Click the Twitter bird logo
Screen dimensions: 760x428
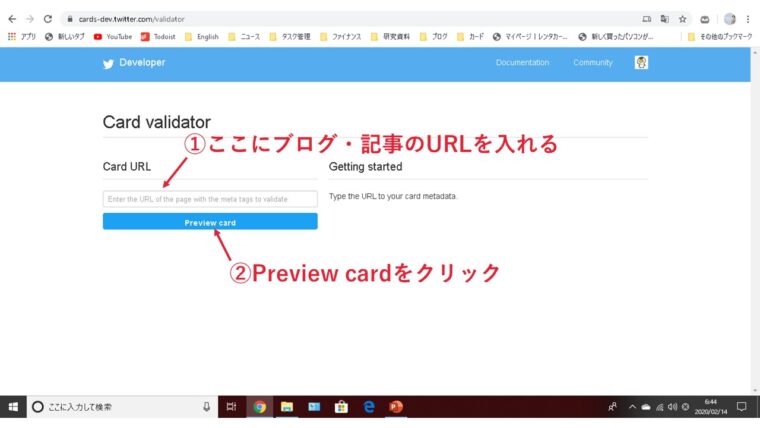(108, 63)
